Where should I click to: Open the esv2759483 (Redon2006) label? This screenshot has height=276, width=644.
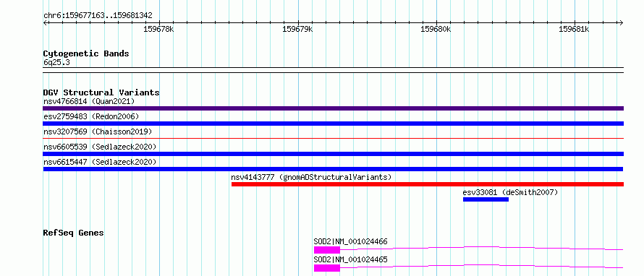(91, 116)
